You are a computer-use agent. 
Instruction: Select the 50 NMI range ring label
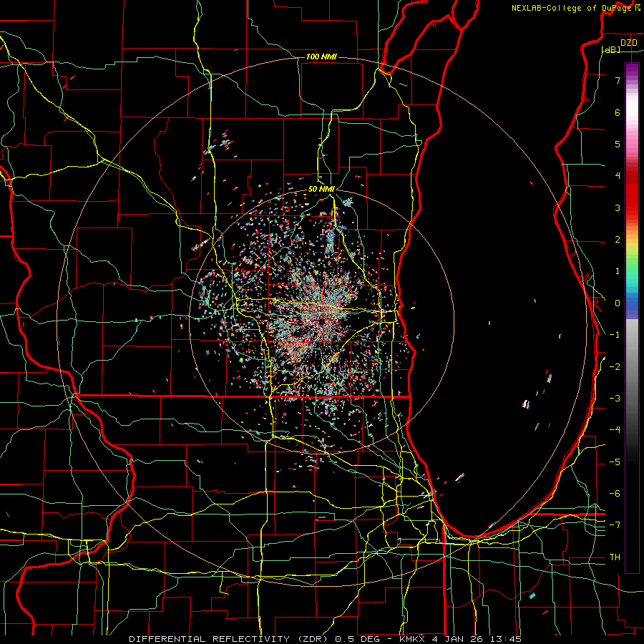(321, 189)
